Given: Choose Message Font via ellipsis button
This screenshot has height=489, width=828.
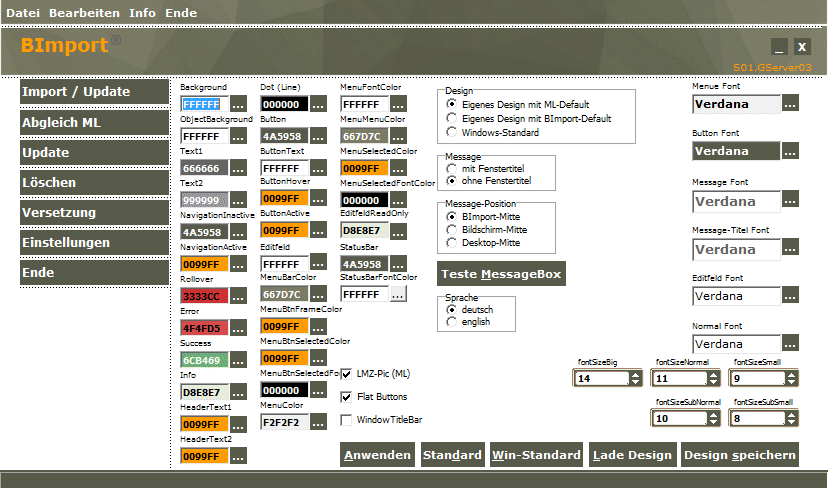Looking at the screenshot, I should (x=790, y=200).
